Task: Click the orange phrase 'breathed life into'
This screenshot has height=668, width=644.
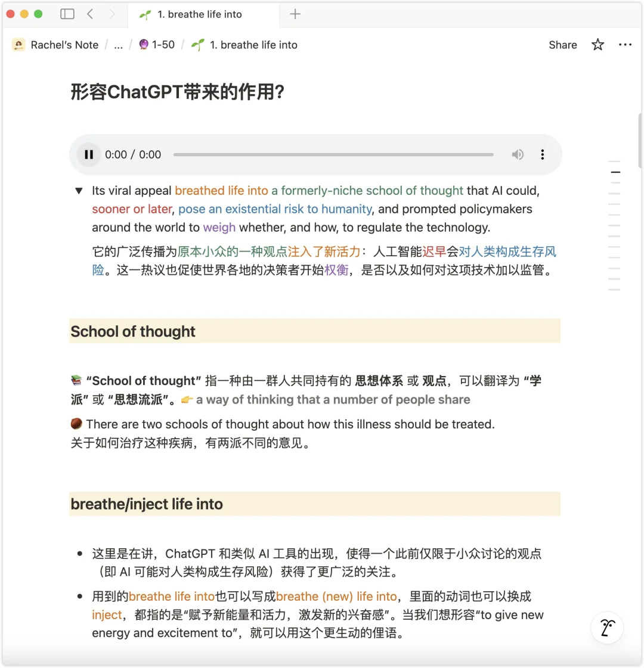Action: (222, 191)
